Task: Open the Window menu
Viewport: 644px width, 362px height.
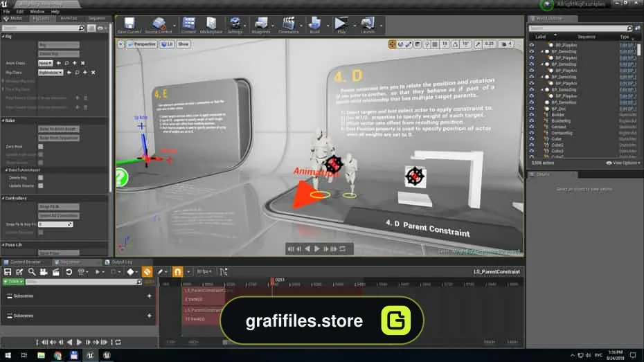Action: pyautogui.click(x=37, y=12)
